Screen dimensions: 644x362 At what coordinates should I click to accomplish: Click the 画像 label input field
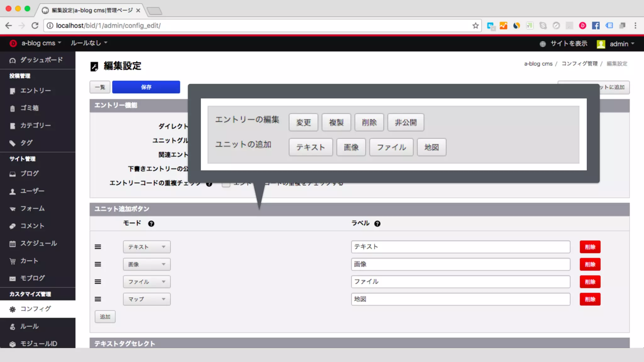point(460,264)
